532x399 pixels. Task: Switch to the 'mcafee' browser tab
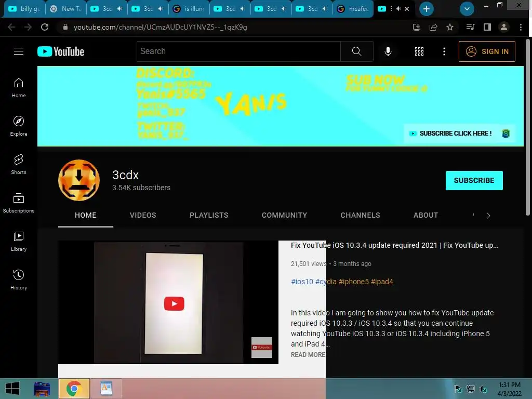click(x=353, y=9)
